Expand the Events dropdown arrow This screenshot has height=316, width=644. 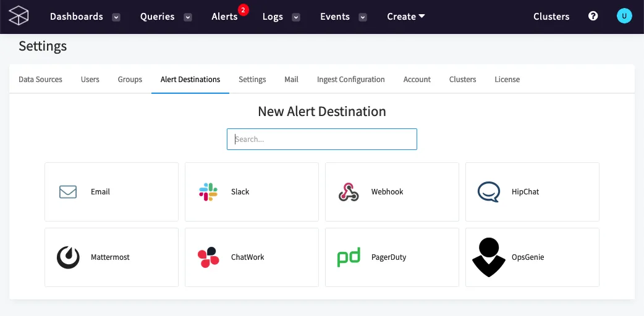tap(363, 17)
